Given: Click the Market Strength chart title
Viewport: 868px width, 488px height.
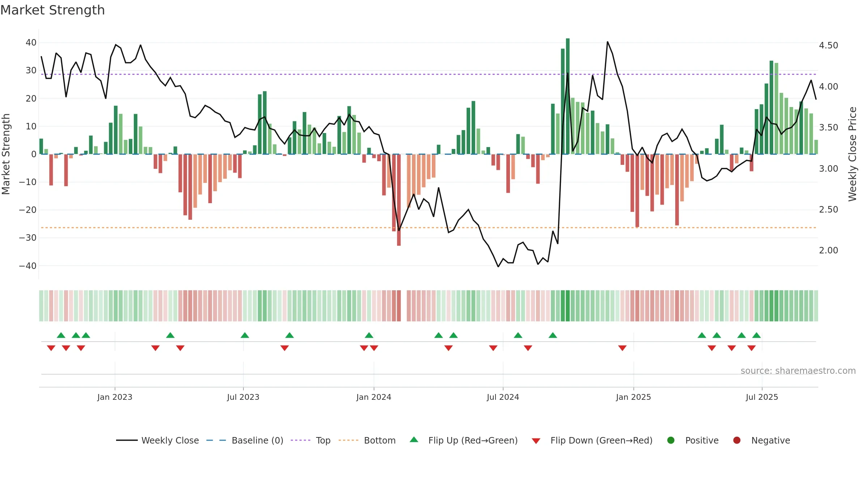Looking at the screenshot, I should click(x=52, y=10).
